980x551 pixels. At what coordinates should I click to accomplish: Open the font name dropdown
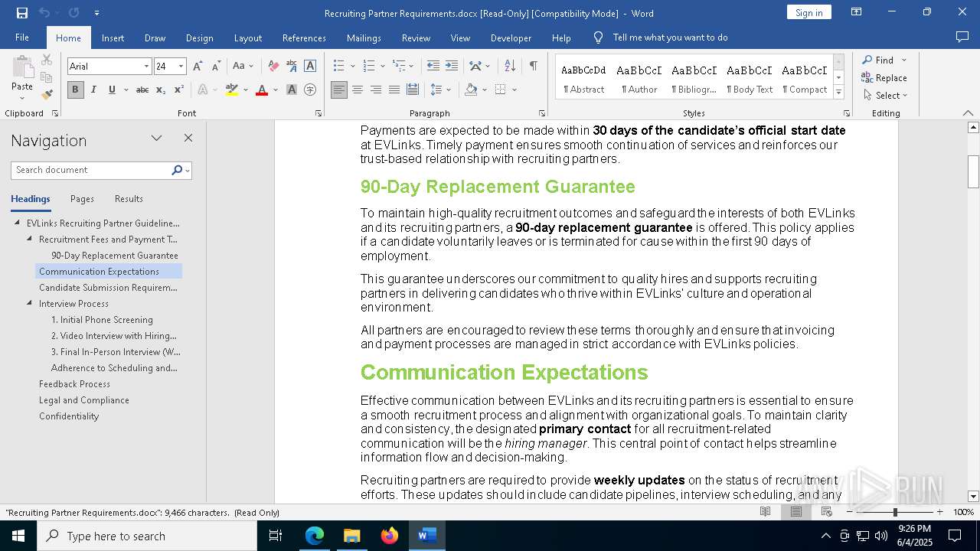pyautogui.click(x=146, y=67)
